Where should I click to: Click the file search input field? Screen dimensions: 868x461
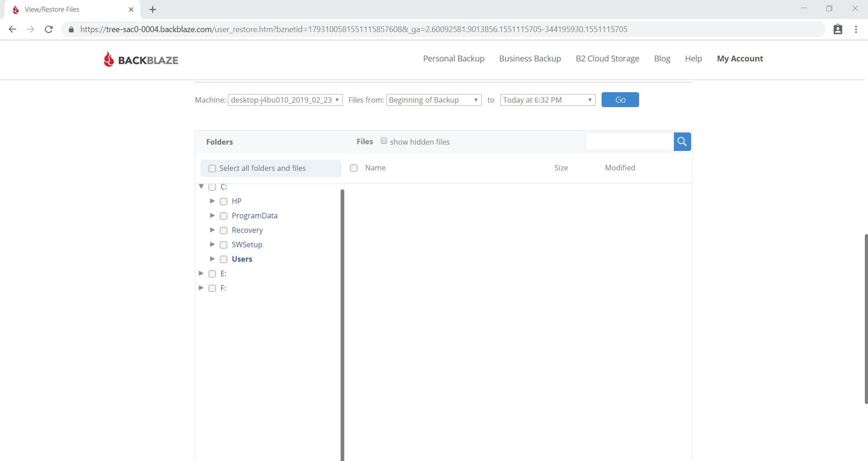(629, 142)
